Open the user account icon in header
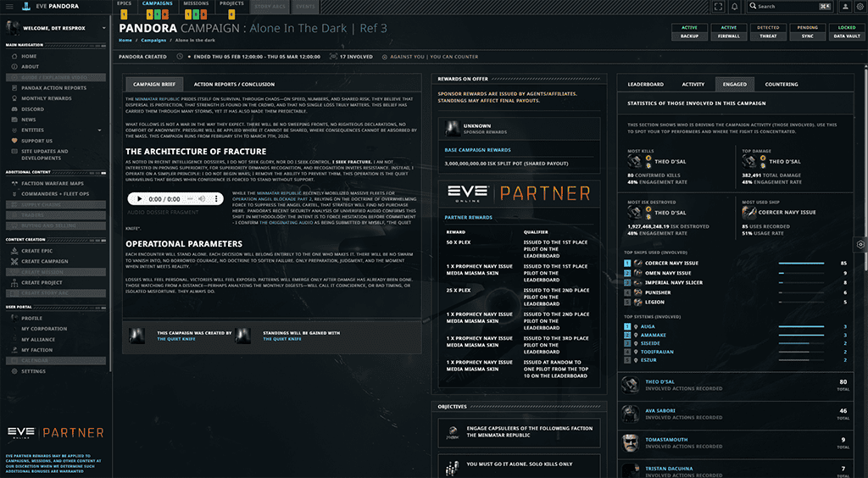Viewport: 868px width, 478px height. (845, 7)
